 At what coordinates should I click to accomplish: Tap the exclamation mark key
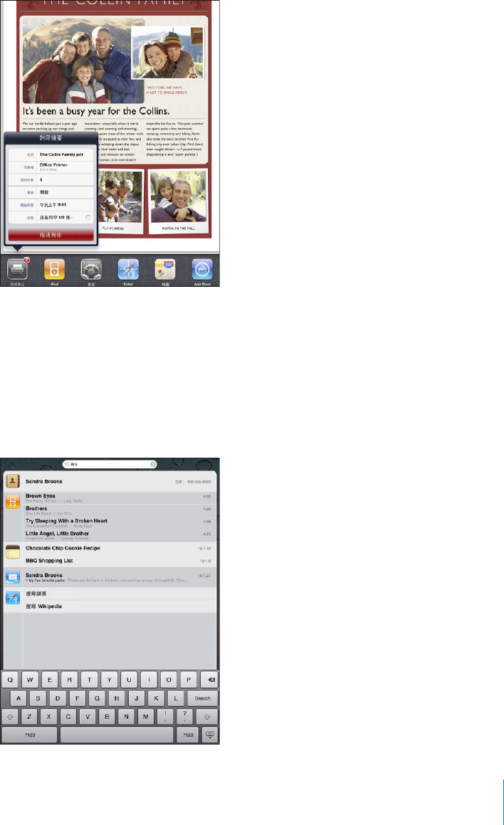point(165,717)
